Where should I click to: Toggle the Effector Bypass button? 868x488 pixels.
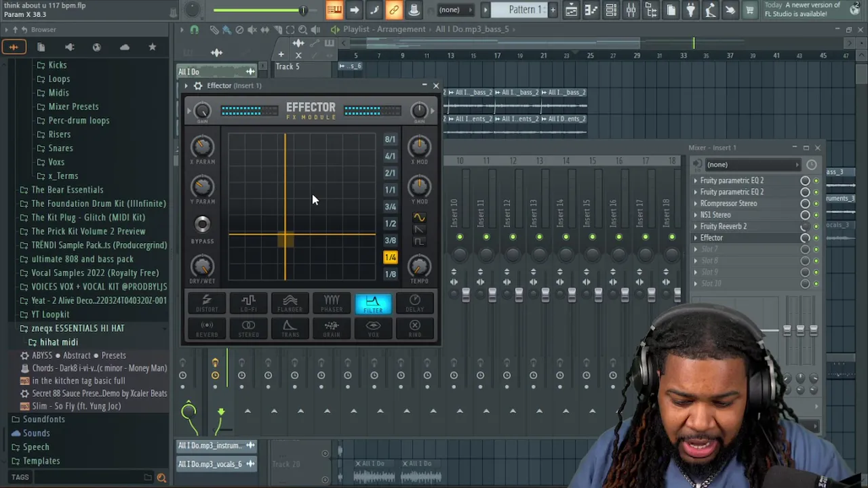tap(202, 224)
